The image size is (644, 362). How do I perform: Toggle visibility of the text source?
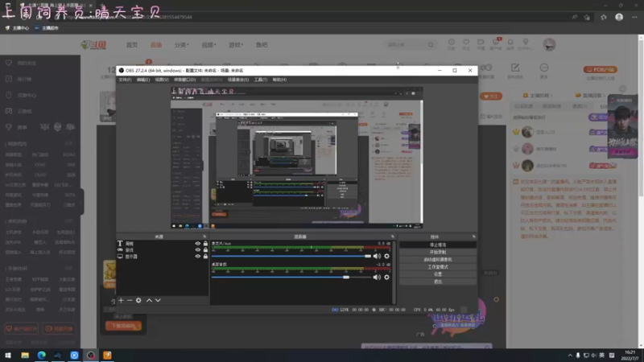197,244
